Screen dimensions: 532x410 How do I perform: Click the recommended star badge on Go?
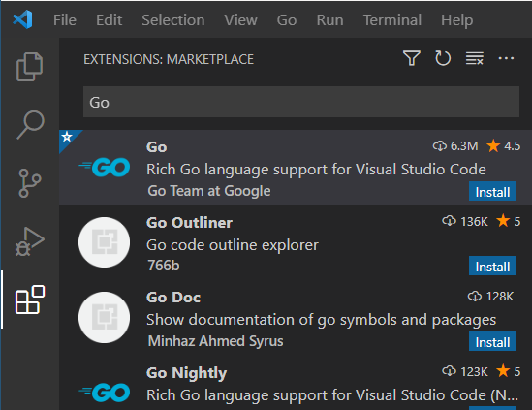67,137
